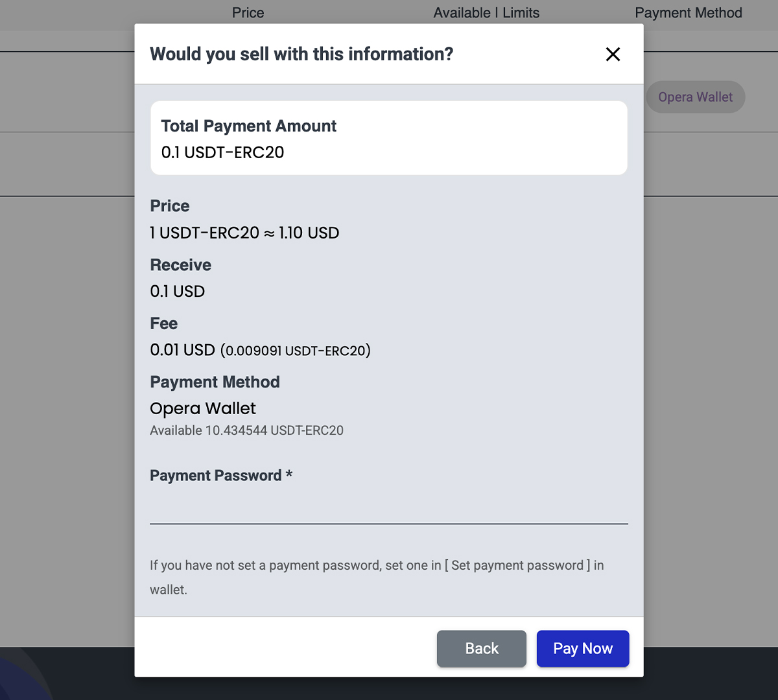Select the Opera Wallet chip behind dialog
The width and height of the screenshot is (778, 700).
[x=695, y=97]
